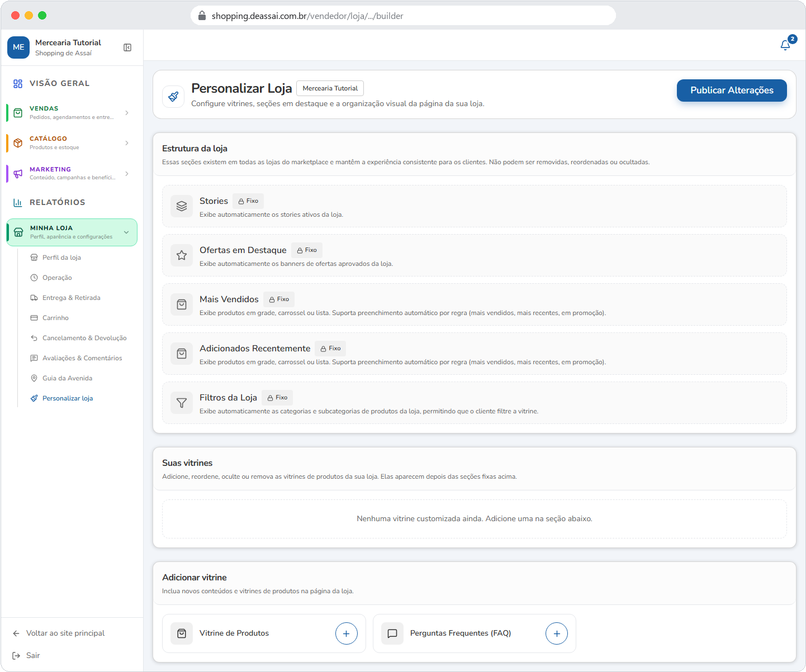The image size is (806, 672).
Task: Click the Catálogo box icon
Action: (18, 143)
